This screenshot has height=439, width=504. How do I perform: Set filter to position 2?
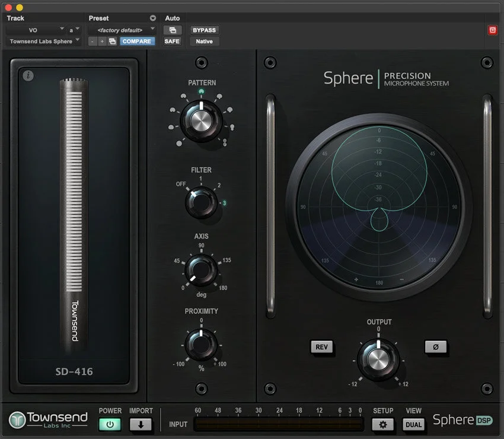[x=219, y=185]
